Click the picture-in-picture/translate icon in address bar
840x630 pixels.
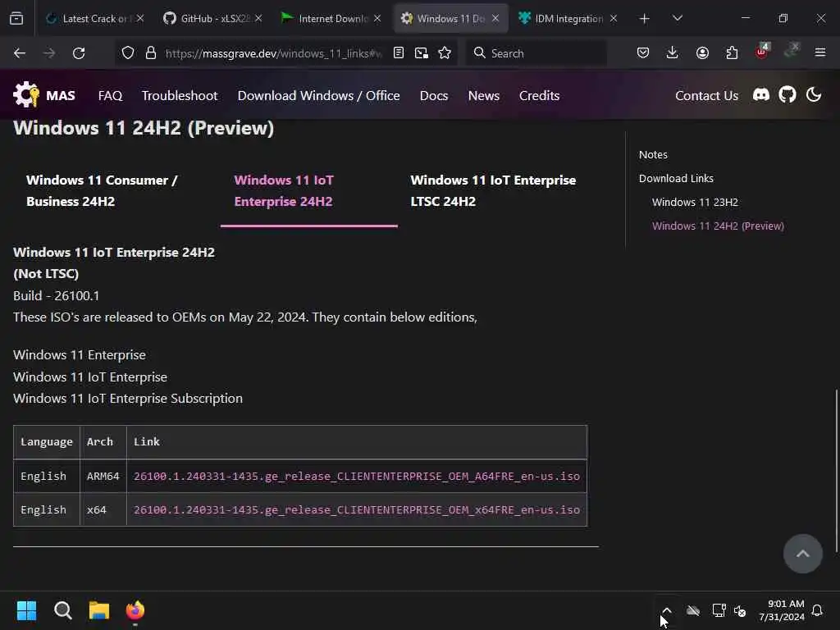422,53
